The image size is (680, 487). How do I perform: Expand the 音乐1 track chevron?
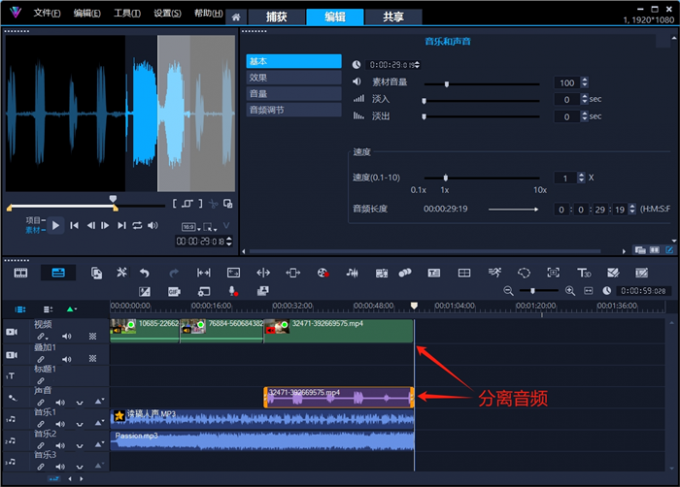click(x=80, y=424)
